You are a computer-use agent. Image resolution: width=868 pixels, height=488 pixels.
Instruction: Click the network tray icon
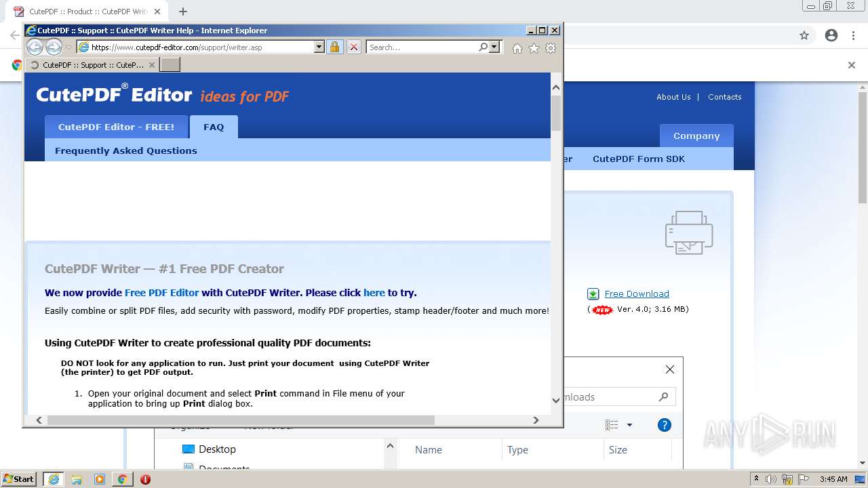(x=788, y=479)
